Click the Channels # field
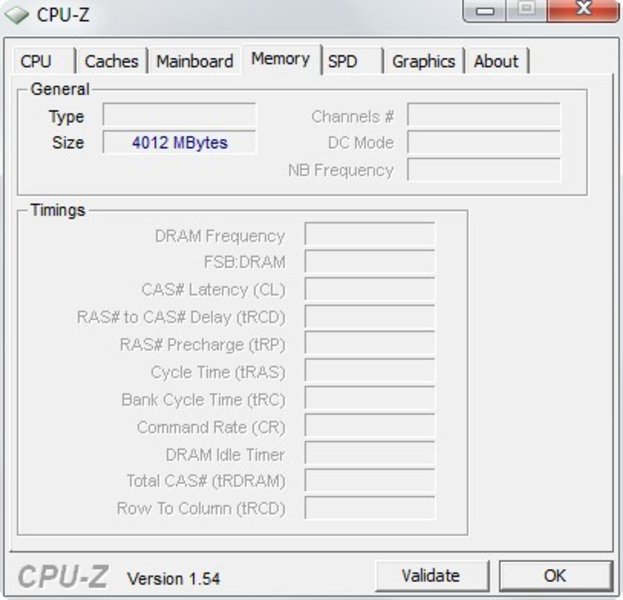Viewport: 623px width, 600px height. click(484, 115)
